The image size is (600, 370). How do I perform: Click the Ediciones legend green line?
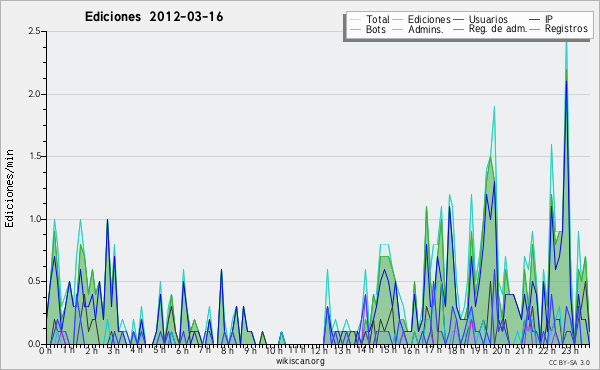coord(398,19)
